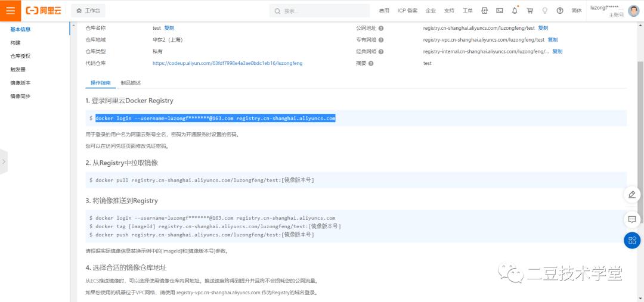Click the docker tag [ImageId] command line
Viewport: 644px width, 302px height.
click(x=215, y=226)
